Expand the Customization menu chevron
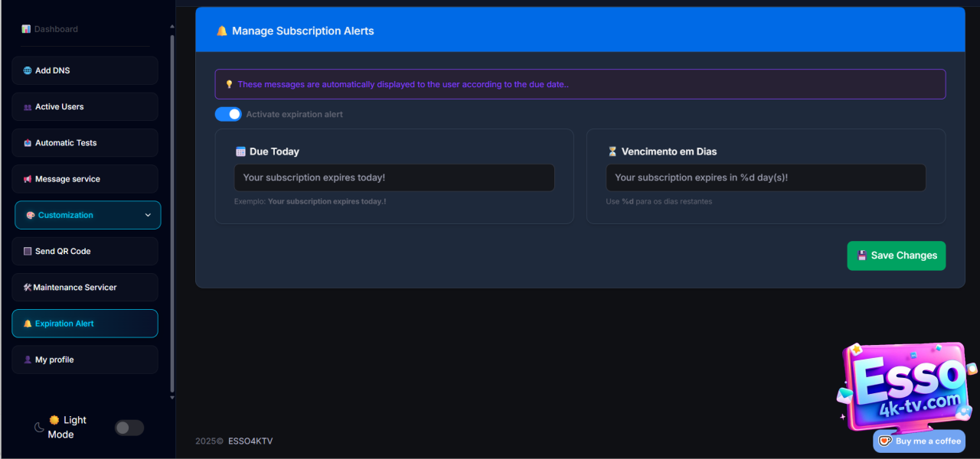This screenshot has height=459, width=980. click(148, 215)
